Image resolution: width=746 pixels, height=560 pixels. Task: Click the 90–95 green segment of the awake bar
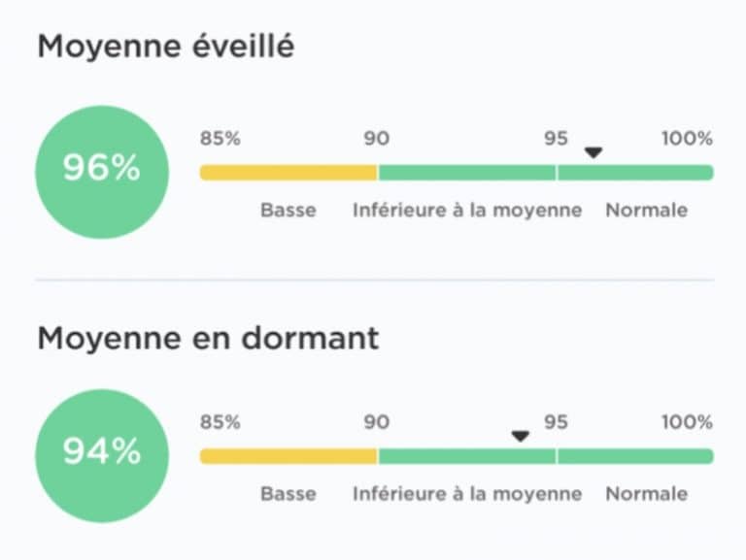(466, 173)
